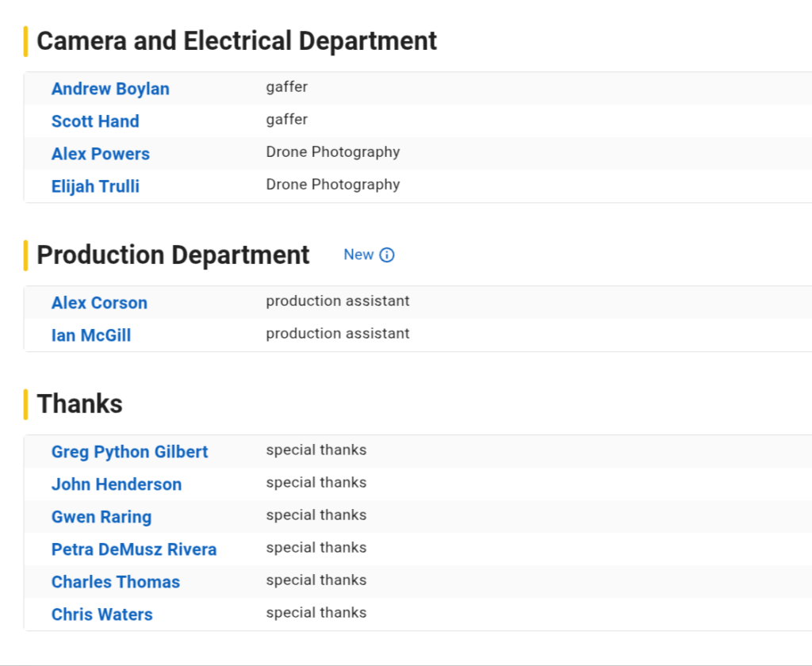Open Alex Powers' profile page
The image size is (812, 666).
(101, 154)
